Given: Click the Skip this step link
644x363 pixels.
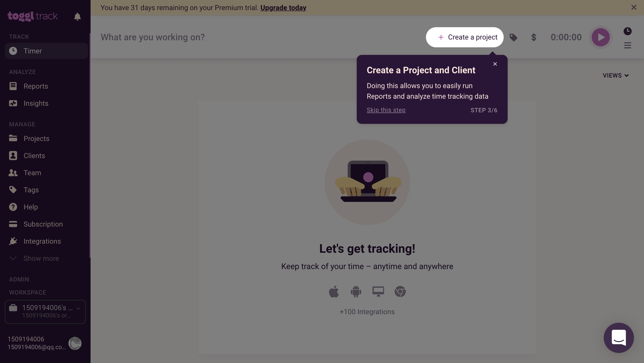Looking at the screenshot, I should 386,110.
